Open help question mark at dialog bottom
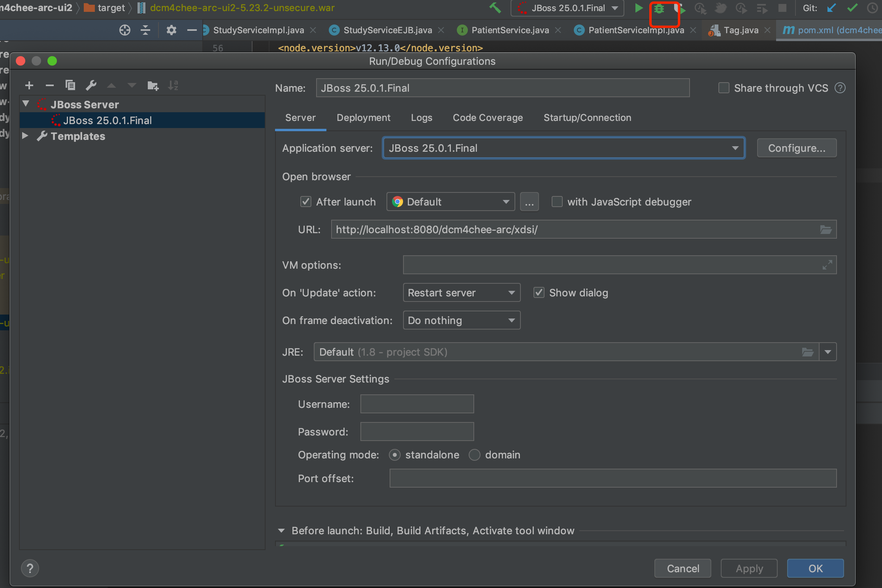The height and width of the screenshot is (588, 882). coord(30,569)
